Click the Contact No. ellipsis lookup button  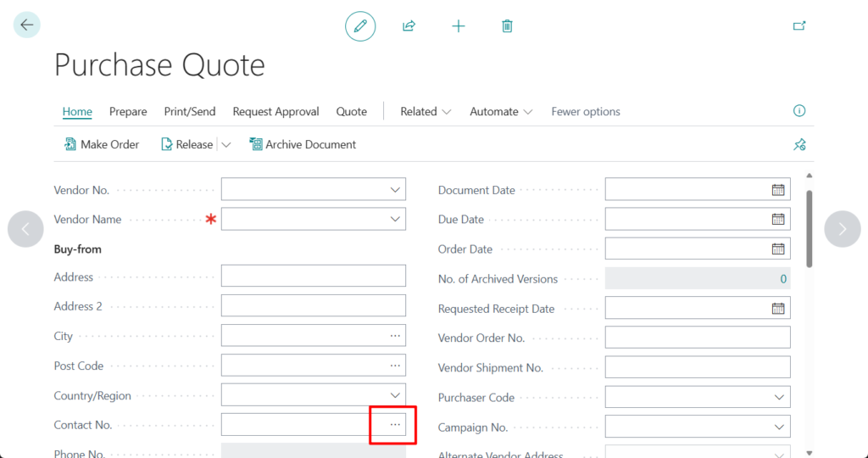click(395, 425)
